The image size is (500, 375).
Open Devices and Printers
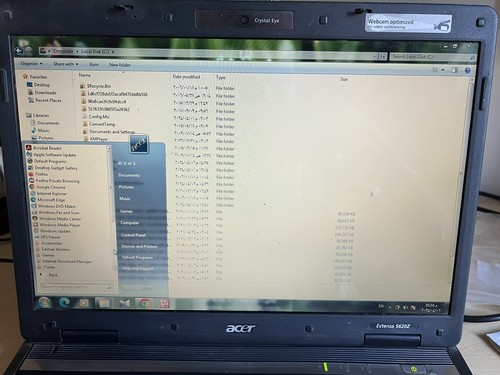click(139, 246)
